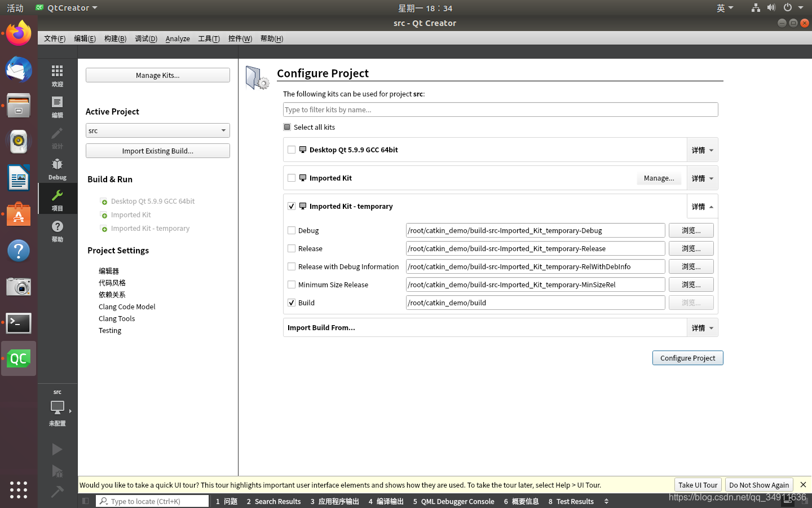Screen dimensions: 812x508
Task: Click the Start Debugging run icon
Action: [57, 471]
